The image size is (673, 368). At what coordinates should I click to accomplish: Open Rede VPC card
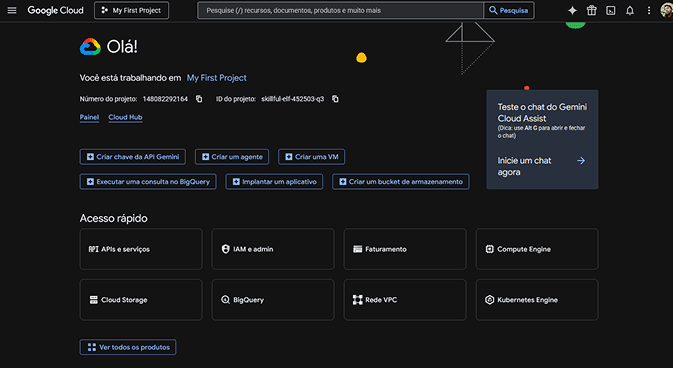point(405,300)
